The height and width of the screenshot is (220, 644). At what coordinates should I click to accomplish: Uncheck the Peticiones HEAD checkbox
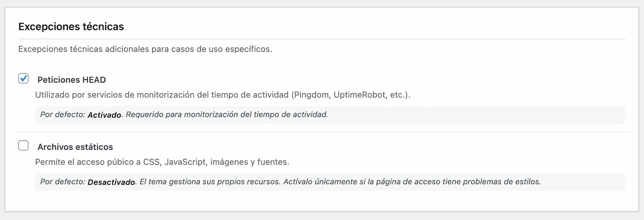[23, 79]
